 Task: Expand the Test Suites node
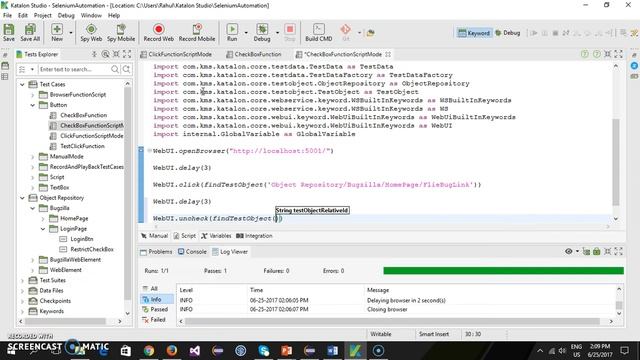tap(22, 280)
